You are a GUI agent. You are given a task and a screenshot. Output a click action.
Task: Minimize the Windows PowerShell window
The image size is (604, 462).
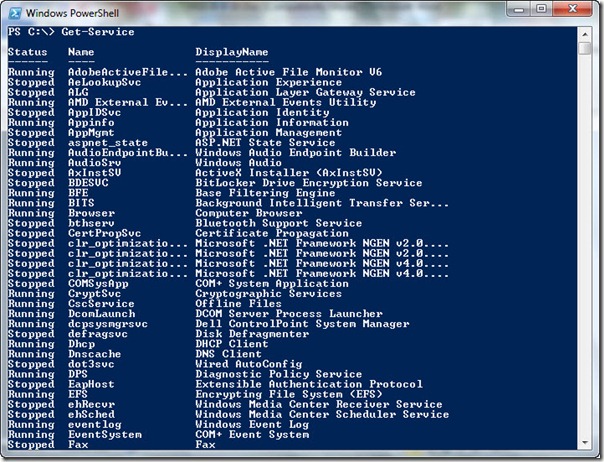519,9
